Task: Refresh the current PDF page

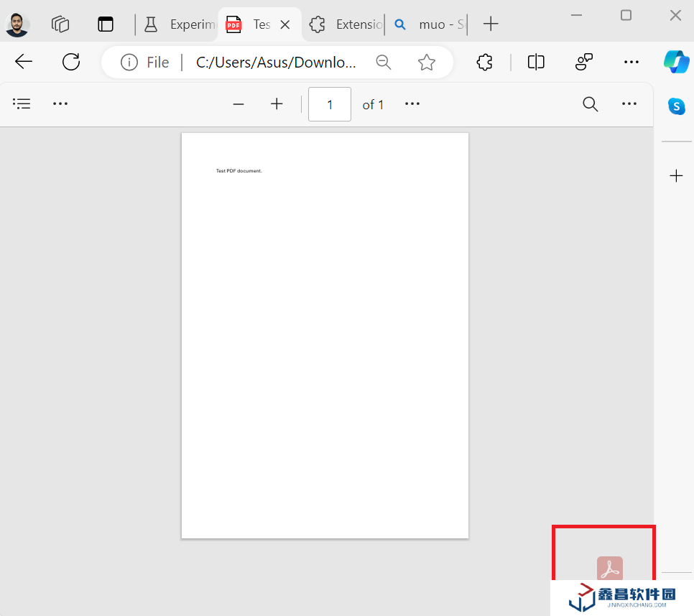Action: (71, 63)
